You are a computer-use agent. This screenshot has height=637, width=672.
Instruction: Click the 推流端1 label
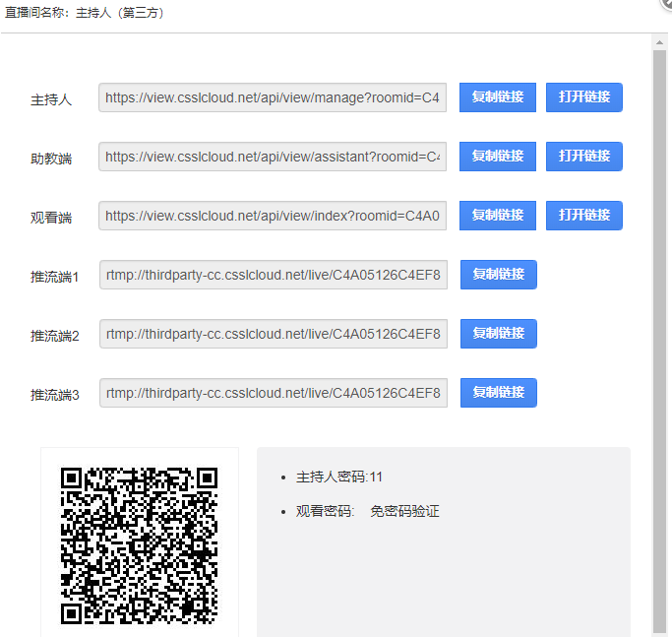(x=54, y=277)
